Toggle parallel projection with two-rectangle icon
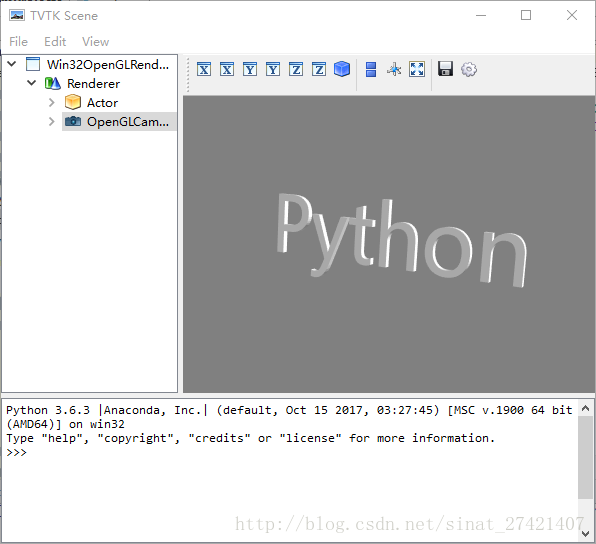Image resolution: width=596 pixels, height=544 pixels. pyautogui.click(x=371, y=70)
